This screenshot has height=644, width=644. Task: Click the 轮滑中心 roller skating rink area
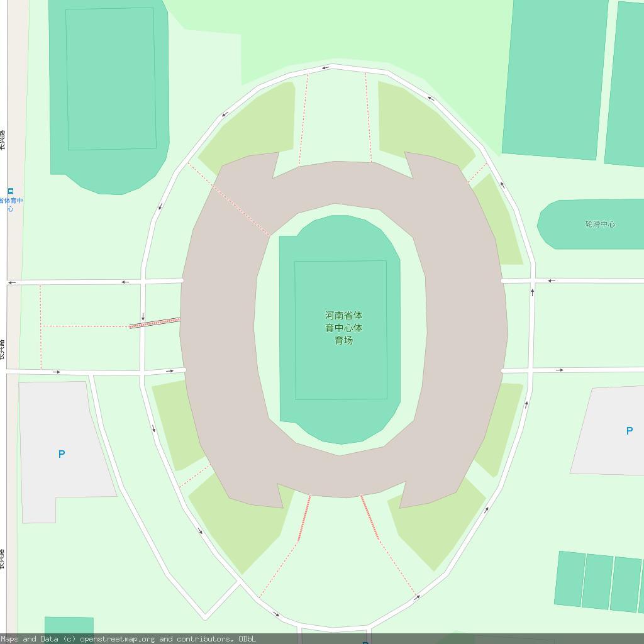[591, 225]
